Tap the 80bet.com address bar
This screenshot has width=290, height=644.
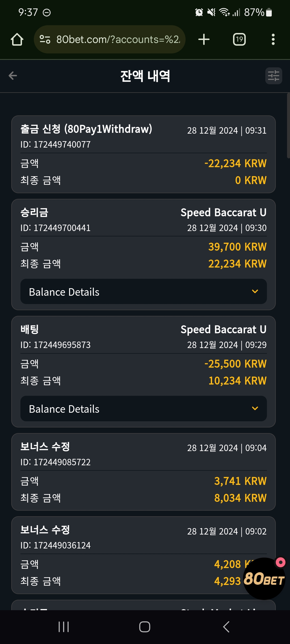110,39
